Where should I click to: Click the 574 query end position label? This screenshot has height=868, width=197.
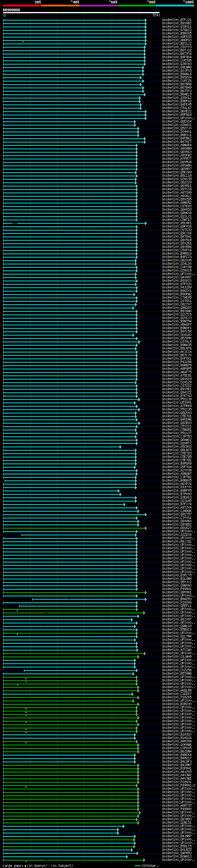coord(155,15)
